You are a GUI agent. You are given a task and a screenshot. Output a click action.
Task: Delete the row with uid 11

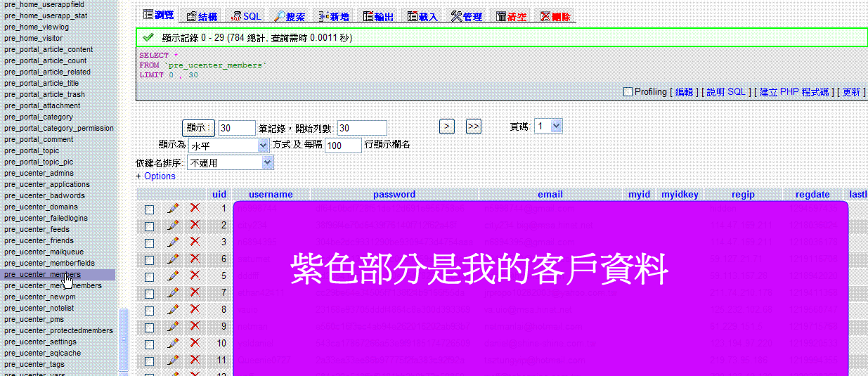[195, 360]
